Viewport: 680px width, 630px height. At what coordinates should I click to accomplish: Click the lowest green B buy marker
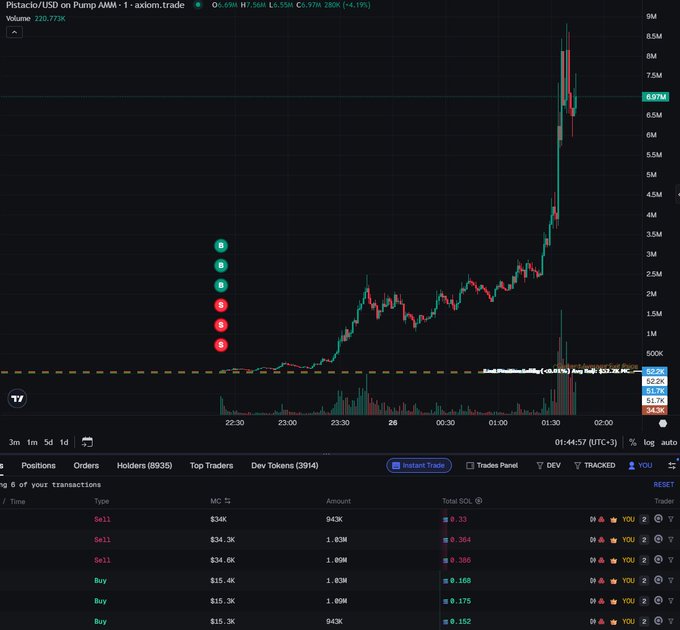[x=221, y=285]
